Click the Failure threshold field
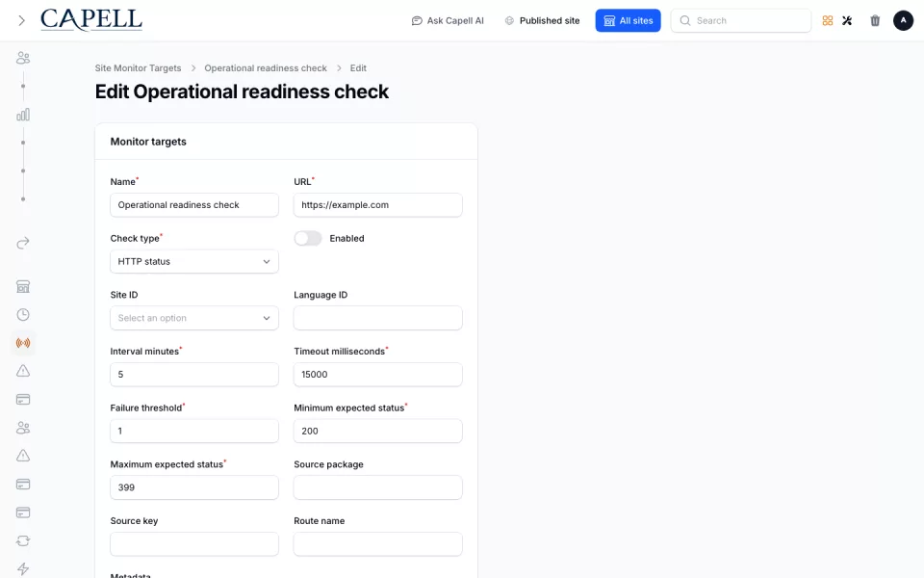 coord(194,432)
